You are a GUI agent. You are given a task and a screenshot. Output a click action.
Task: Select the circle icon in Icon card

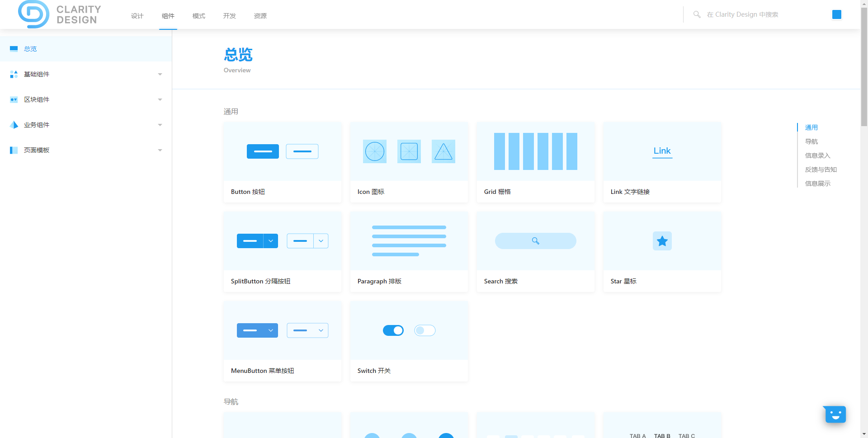pos(375,151)
